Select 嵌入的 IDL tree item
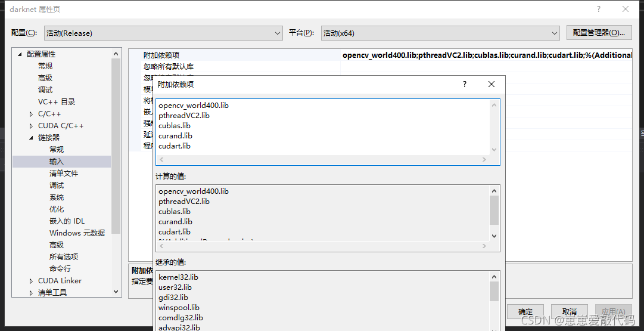The height and width of the screenshot is (331, 644). point(67,221)
